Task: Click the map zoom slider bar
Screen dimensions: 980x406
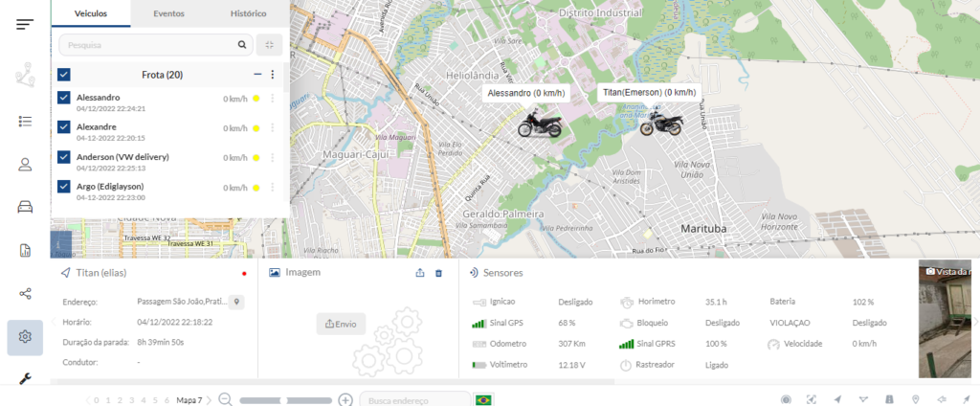Action: 285,399
